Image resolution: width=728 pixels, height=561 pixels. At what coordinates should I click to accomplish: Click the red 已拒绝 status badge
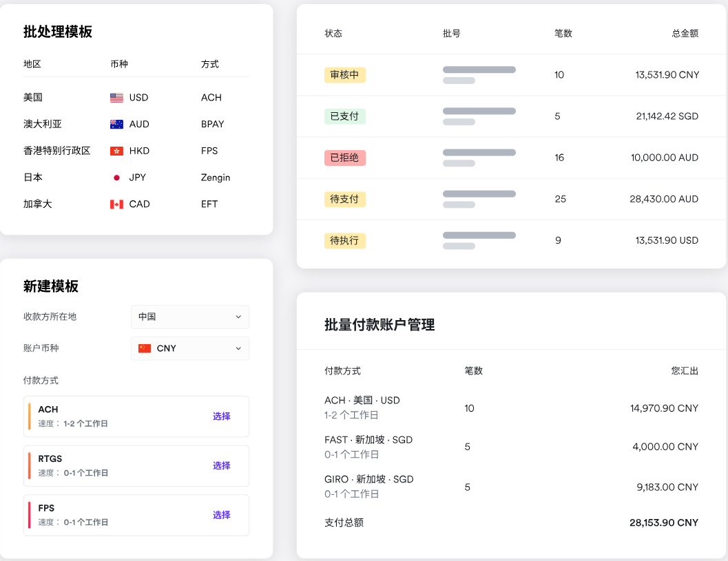(x=344, y=158)
